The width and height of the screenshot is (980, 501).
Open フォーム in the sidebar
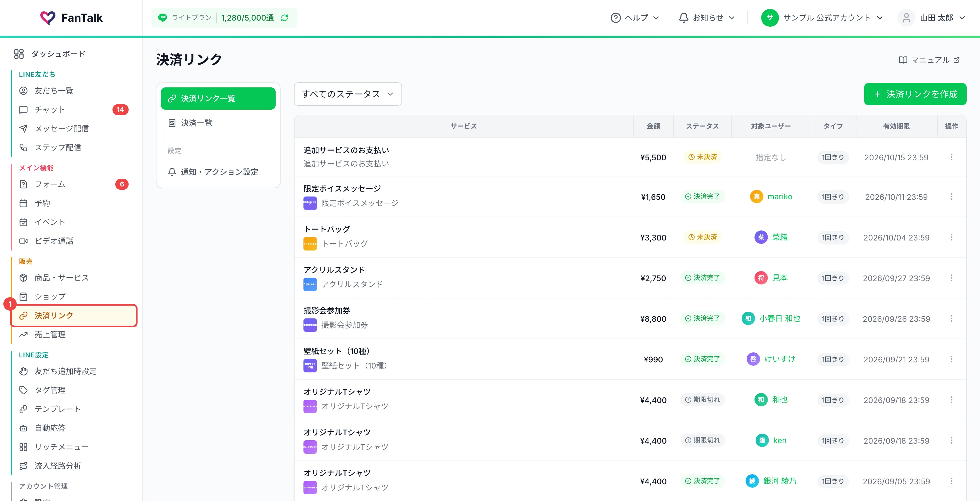[x=74, y=184]
